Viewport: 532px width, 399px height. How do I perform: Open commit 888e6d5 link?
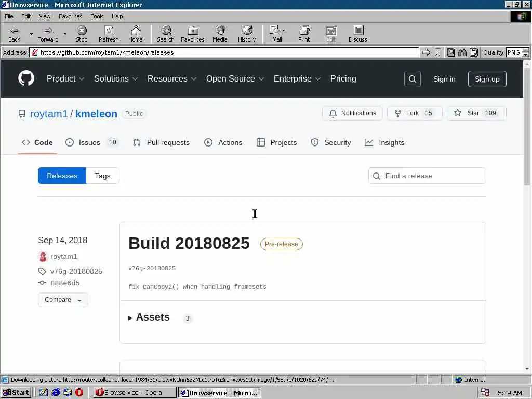[x=65, y=283]
